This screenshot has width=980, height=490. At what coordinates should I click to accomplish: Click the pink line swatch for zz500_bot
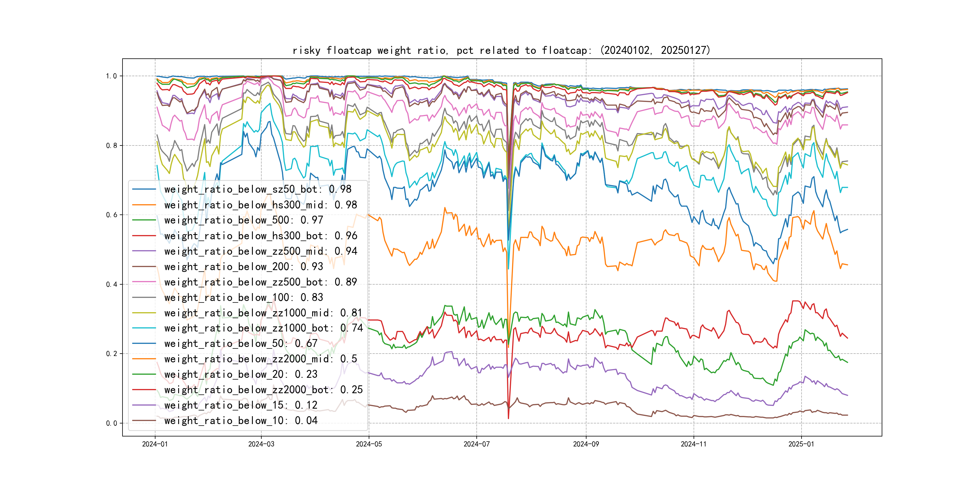pos(144,282)
